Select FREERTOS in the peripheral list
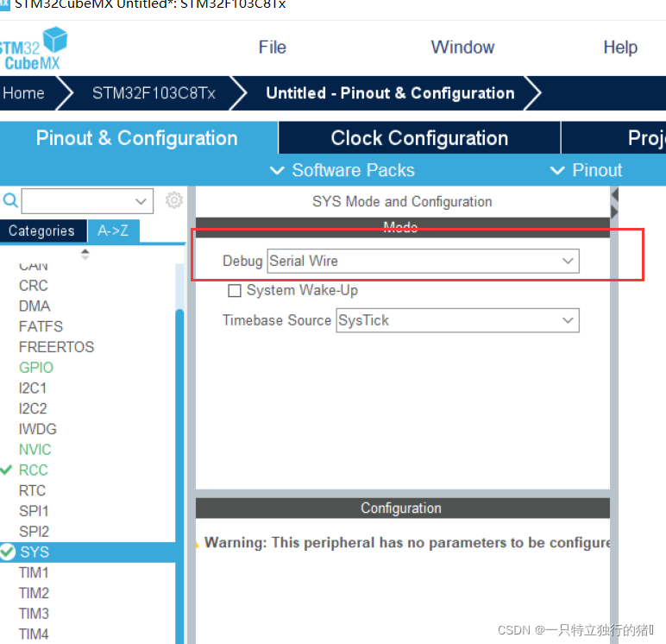 click(x=56, y=347)
